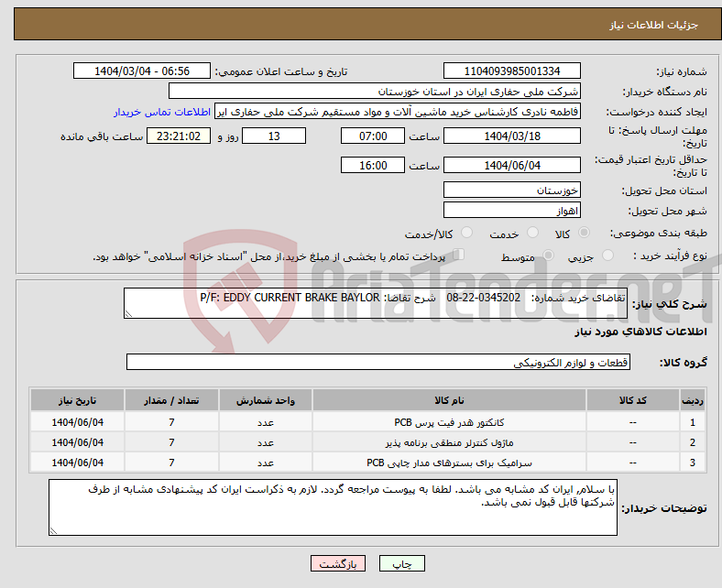Select item سرامیک برای بسترهای مدار چاپی PCB
The width and height of the screenshot is (722, 588).
(x=449, y=463)
